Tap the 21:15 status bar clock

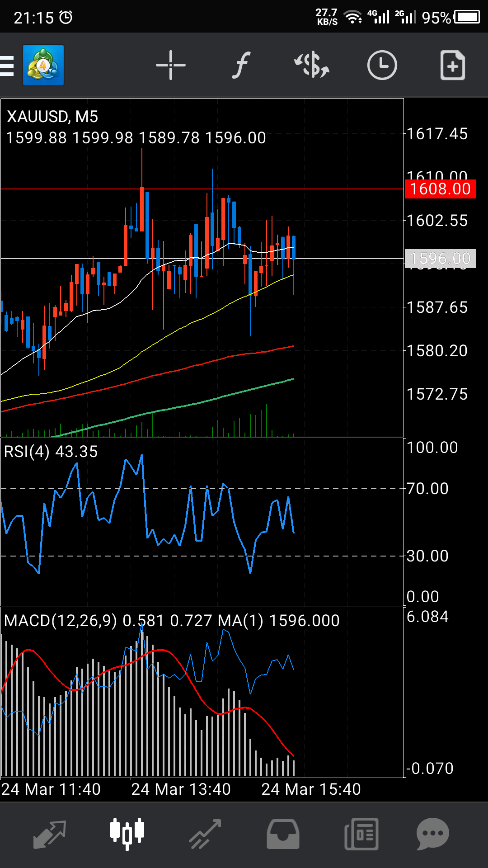tap(34, 18)
